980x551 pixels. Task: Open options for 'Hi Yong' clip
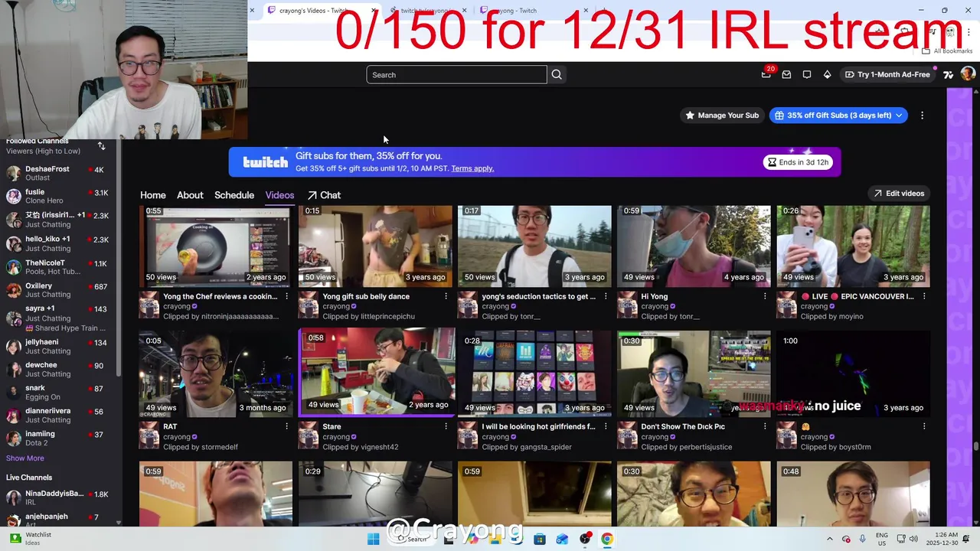[765, 296]
